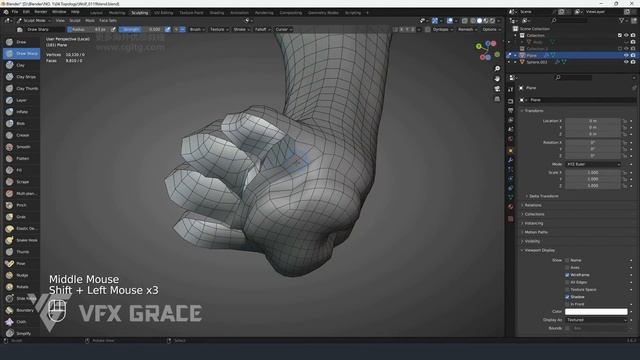Enable the Name checkbox under Show
Viewport: 640px width, 360px height.
[567, 260]
